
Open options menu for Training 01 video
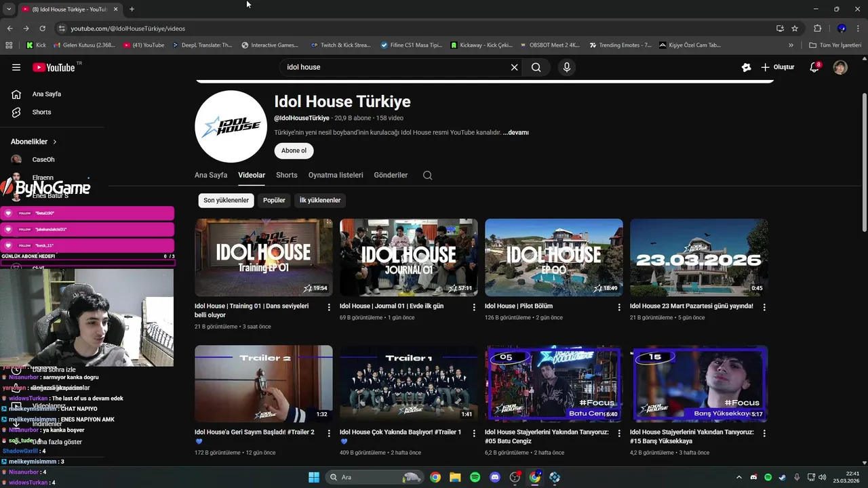click(329, 307)
